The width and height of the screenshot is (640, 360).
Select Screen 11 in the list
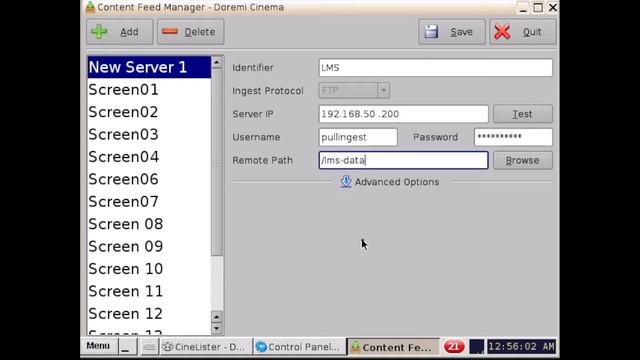(149, 292)
